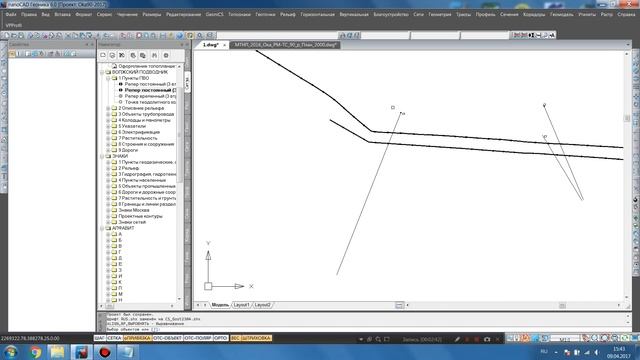
Task: Click the New document icon in toolbar
Action: click(6, 36)
